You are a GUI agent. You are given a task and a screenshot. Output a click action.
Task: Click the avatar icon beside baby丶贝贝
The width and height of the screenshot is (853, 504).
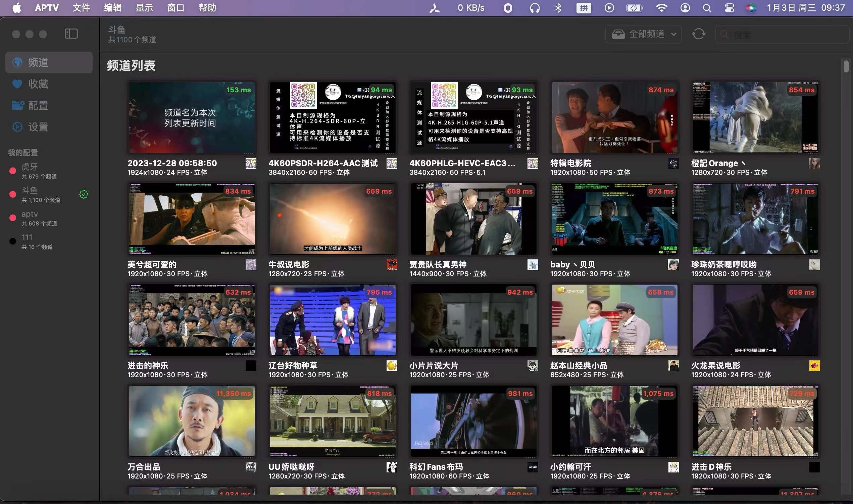[x=673, y=264]
